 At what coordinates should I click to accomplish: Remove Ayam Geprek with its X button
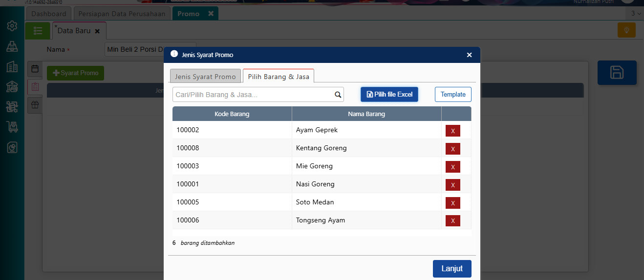[x=453, y=131]
